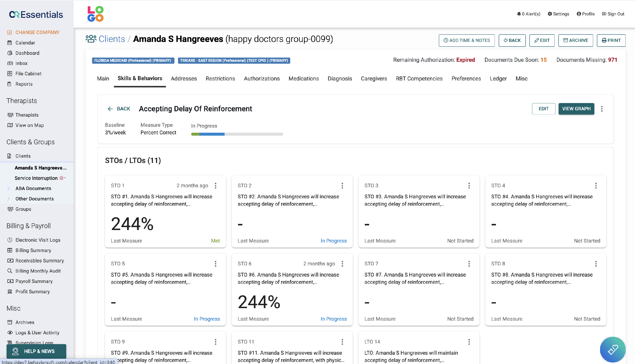Open Logs & User Activity eye icon
This screenshot has height=364, width=635.
pyautogui.click(x=10, y=332)
